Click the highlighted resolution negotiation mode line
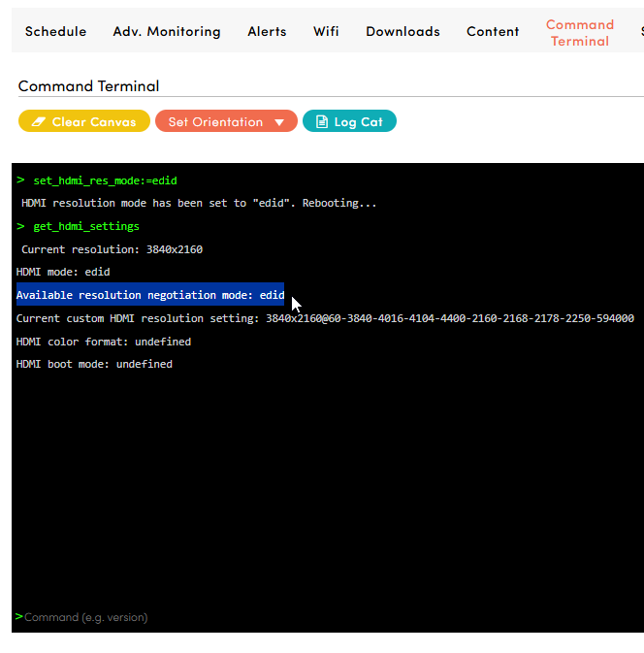This screenshot has height=653, width=644. [x=150, y=295]
